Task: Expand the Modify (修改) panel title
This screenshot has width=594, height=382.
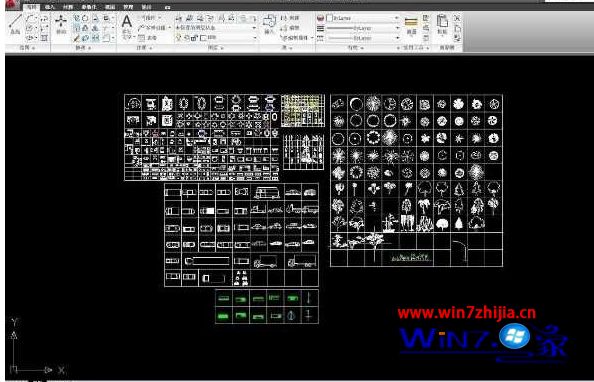Action: [x=83, y=48]
